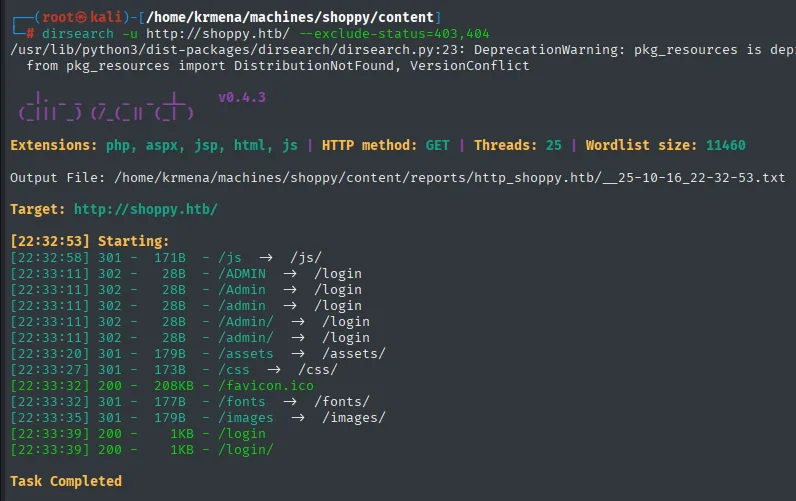Click the root@kali prompt user label
Viewport: 796px width, 501px height.
click(82, 17)
